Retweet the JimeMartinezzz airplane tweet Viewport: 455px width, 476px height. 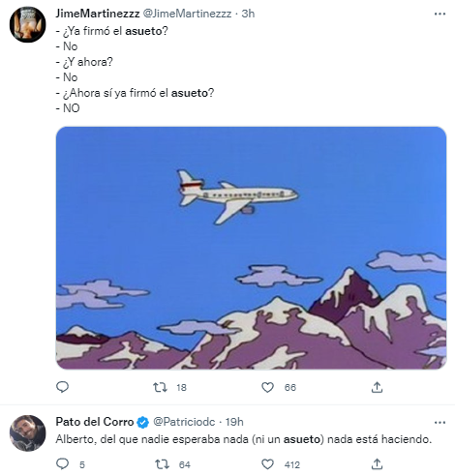click(x=160, y=387)
